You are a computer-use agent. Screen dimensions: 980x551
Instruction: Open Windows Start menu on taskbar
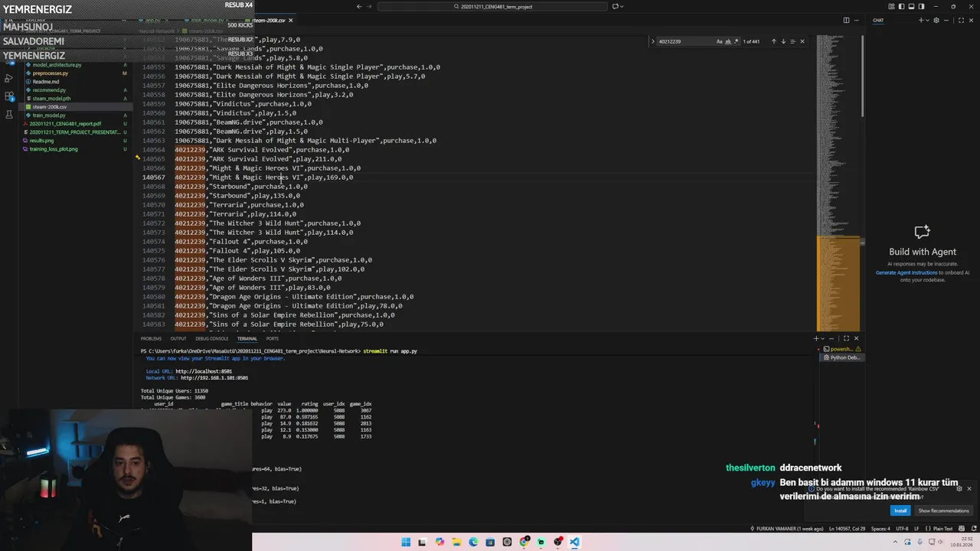coord(406,542)
